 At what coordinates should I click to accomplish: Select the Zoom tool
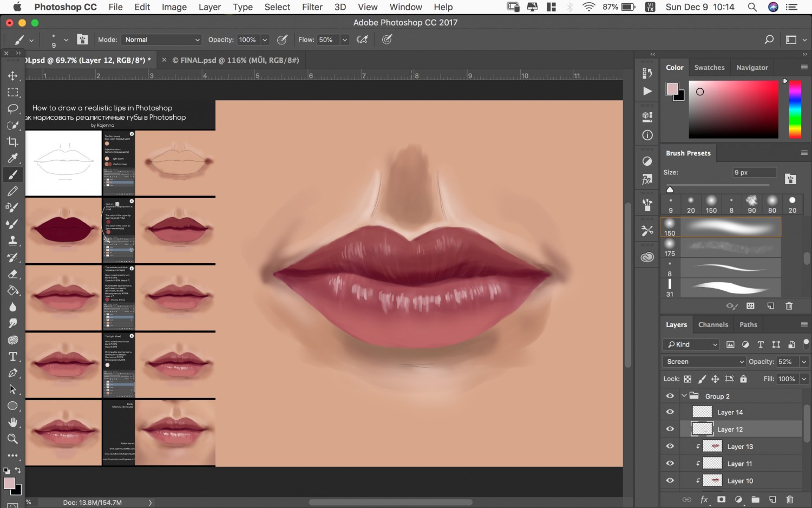[13, 439]
